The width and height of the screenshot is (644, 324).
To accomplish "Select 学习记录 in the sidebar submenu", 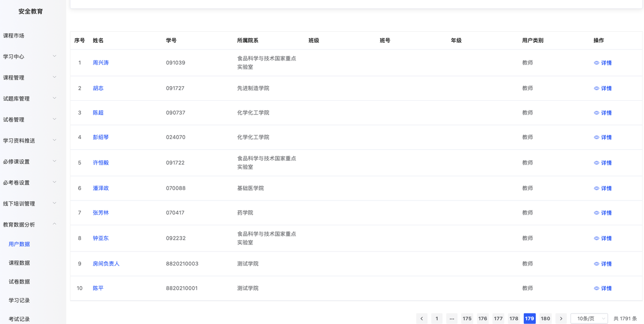I will click(19, 300).
